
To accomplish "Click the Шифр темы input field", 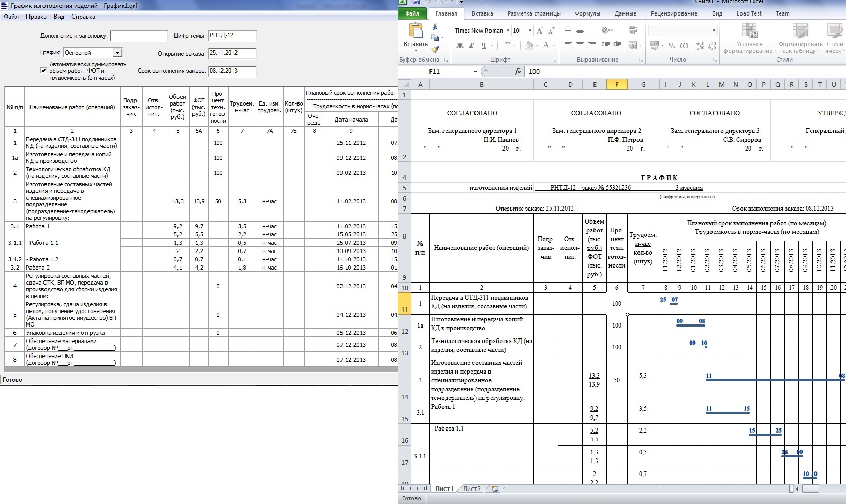I will pyautogui.click(x=232, y=36).
